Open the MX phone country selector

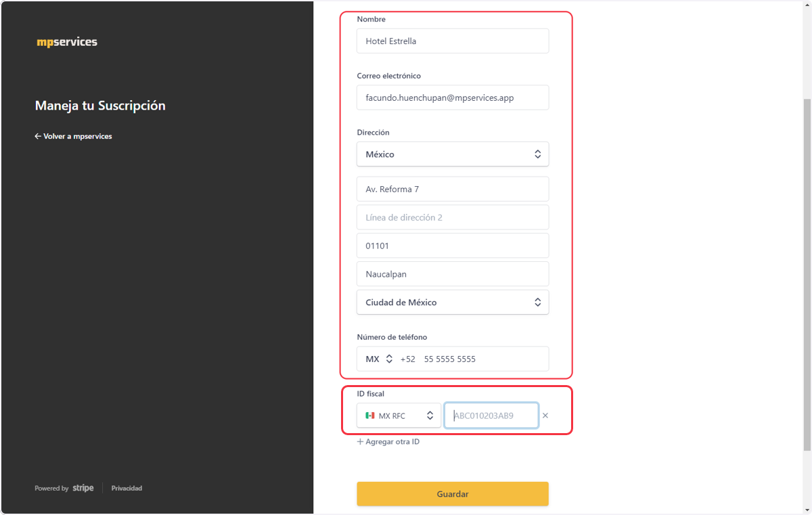click(379, 359)
